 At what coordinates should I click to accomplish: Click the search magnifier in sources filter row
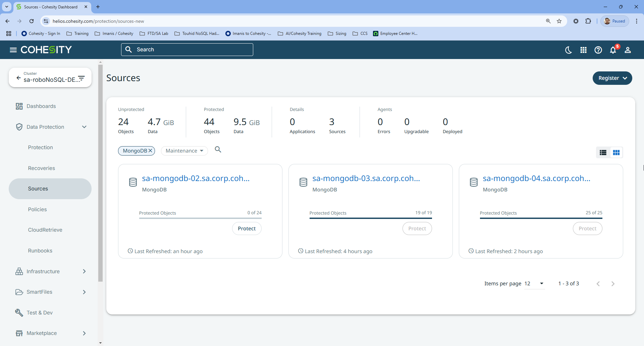coord(218,150)
